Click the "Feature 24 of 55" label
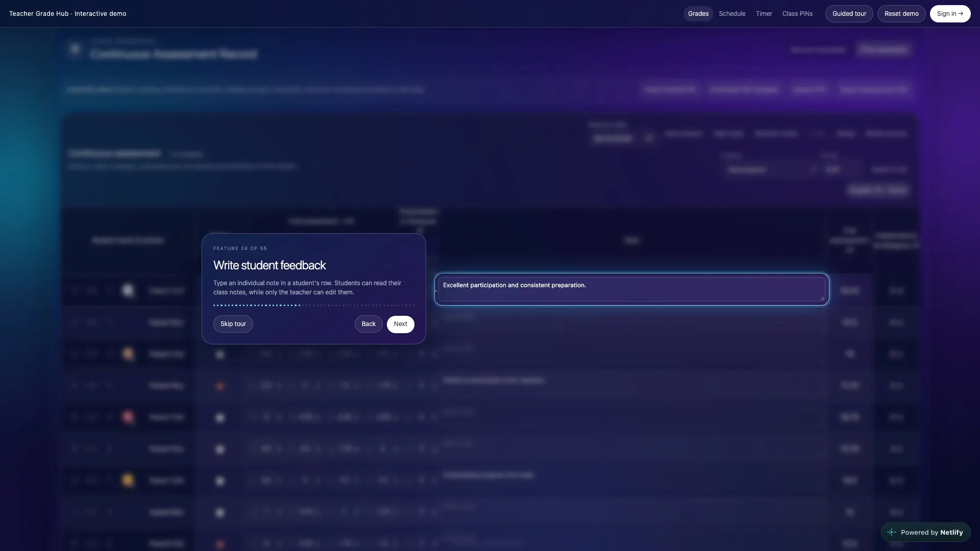 240,248
